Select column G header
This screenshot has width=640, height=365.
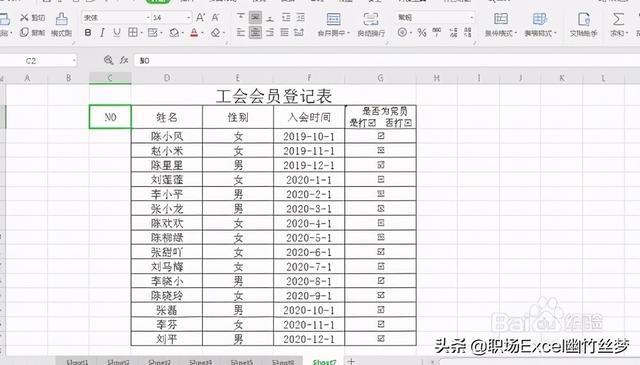click(x=380, y=78)
